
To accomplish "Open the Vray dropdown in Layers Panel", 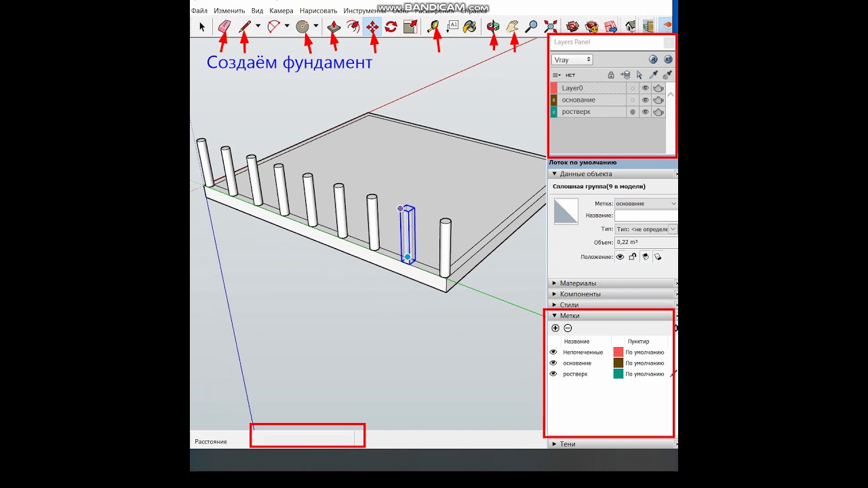I will (572, 60).
